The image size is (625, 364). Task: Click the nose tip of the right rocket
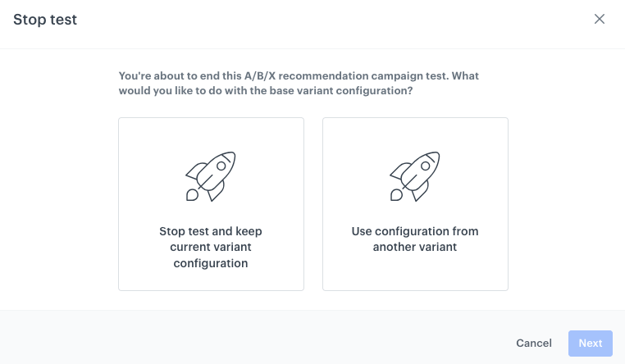point(437,154)
